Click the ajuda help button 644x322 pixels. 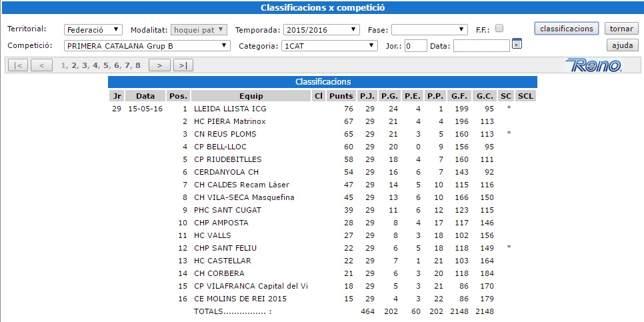coord(622,45)
